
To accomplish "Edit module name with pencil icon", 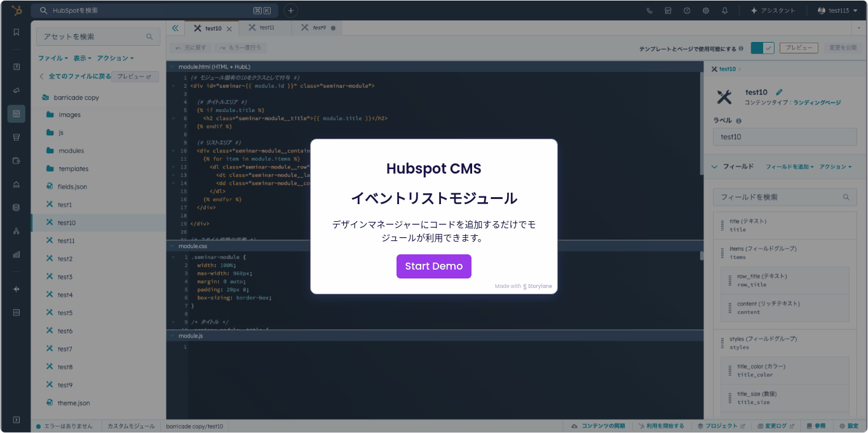I will (x=780, y=92).
